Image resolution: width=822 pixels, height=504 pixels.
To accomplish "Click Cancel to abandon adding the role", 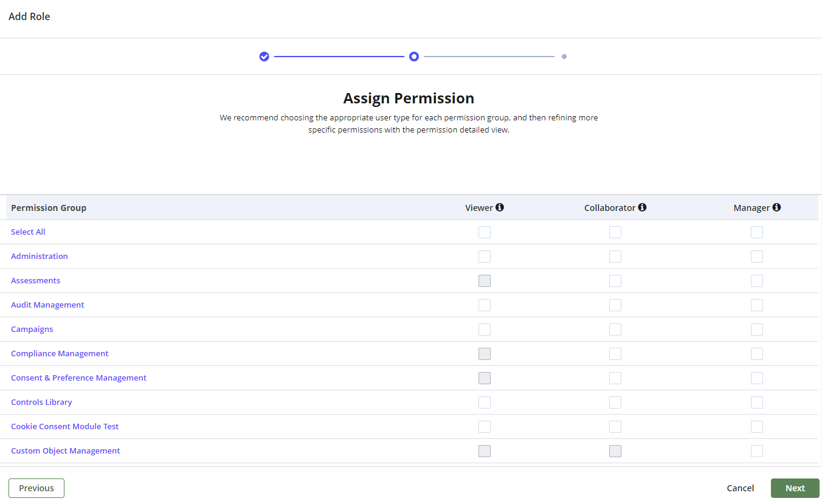I will point(740,488).
